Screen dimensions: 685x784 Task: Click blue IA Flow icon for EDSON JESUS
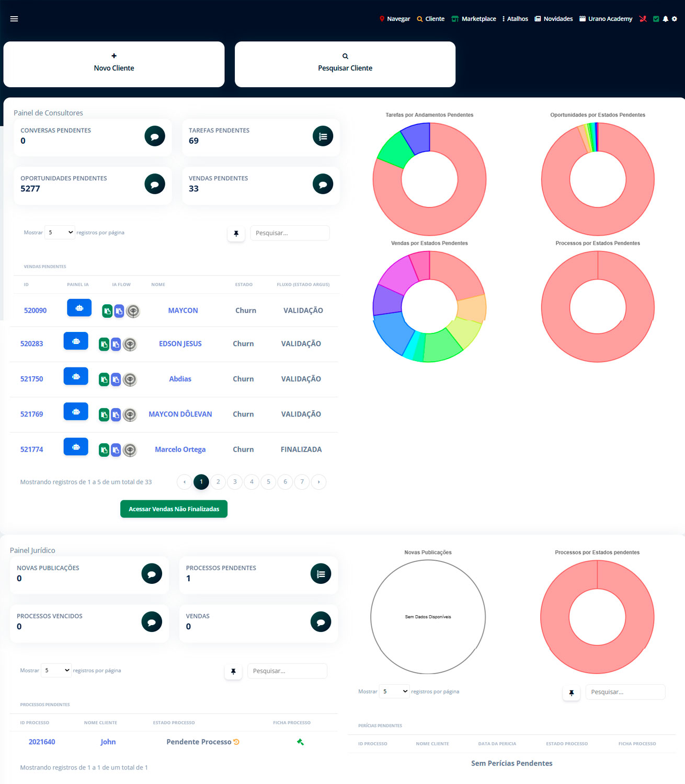116,344
